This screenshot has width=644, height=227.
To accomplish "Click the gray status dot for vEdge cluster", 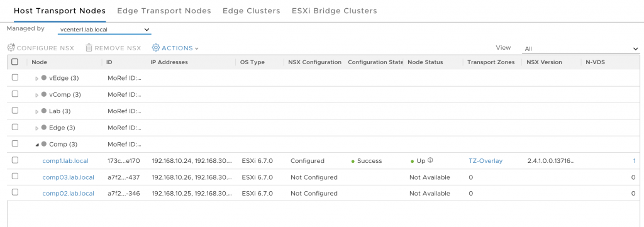I will pos(44,77).
